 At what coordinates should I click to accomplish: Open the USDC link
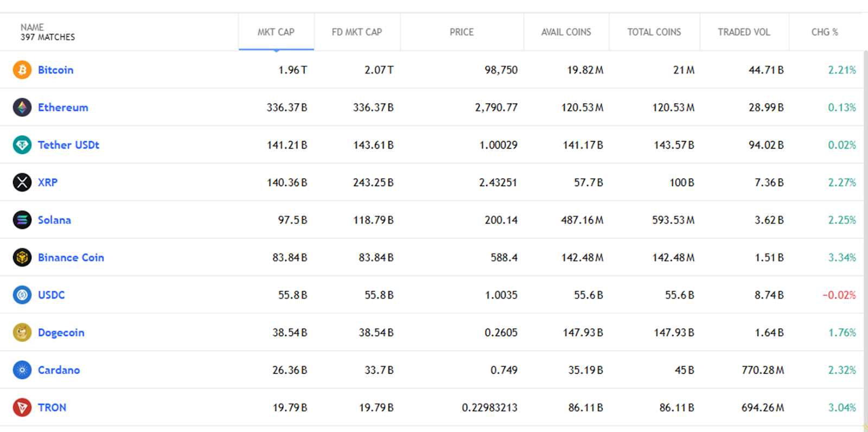pos(52,295)
